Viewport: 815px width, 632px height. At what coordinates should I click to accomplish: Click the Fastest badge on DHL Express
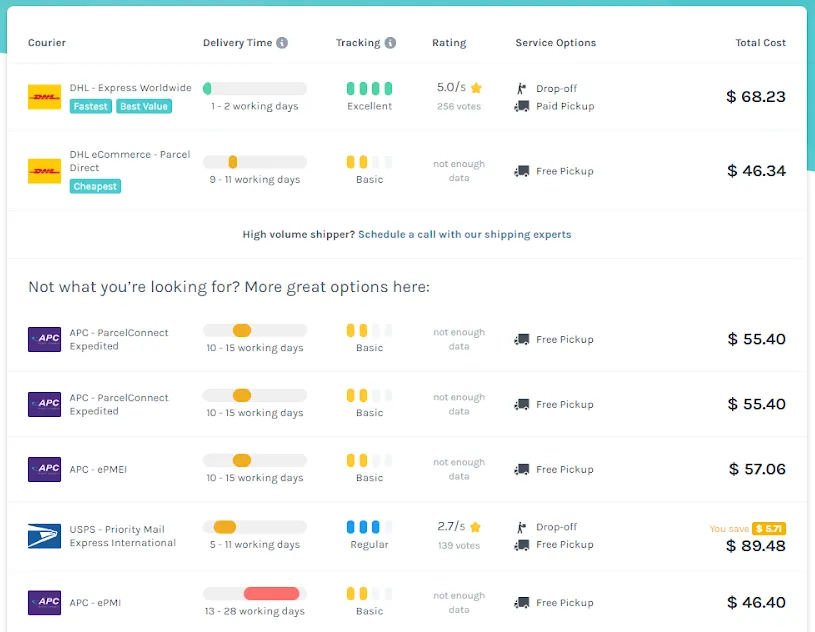click(x=90, y=106)
